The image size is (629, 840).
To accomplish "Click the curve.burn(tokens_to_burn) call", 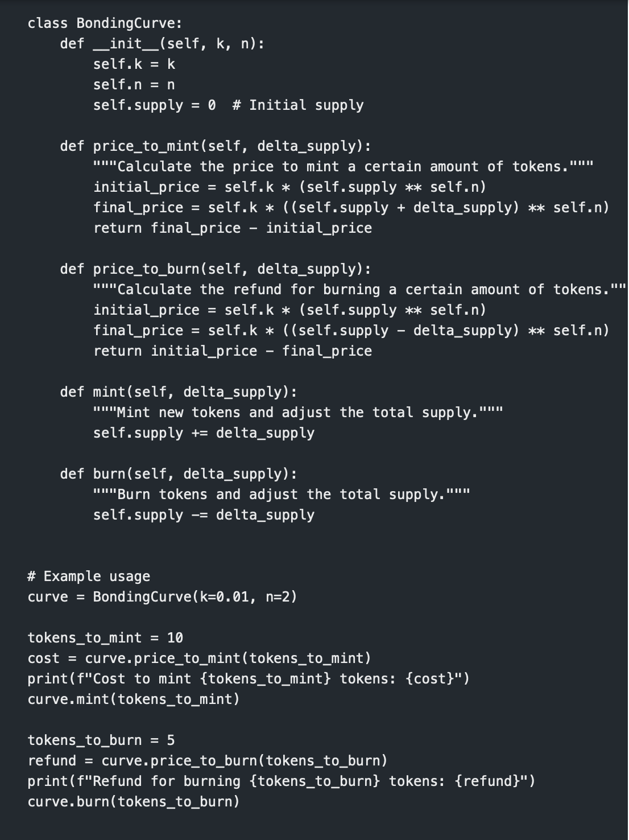I will [x=134, y=802].
